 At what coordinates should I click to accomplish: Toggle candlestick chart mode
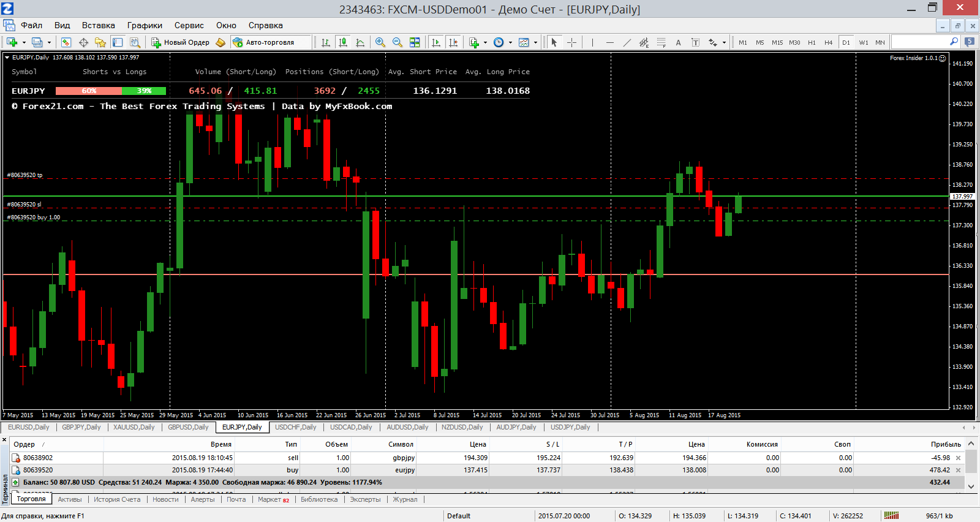[343, 42]
